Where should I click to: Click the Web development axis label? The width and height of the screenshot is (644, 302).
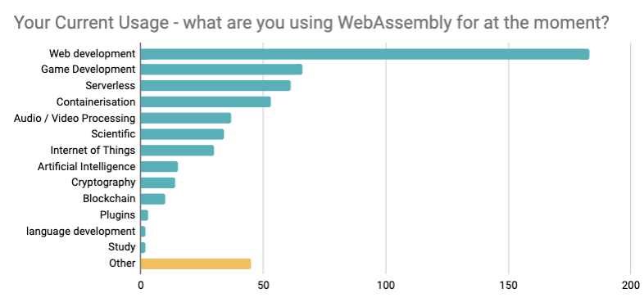coord(92,54)
